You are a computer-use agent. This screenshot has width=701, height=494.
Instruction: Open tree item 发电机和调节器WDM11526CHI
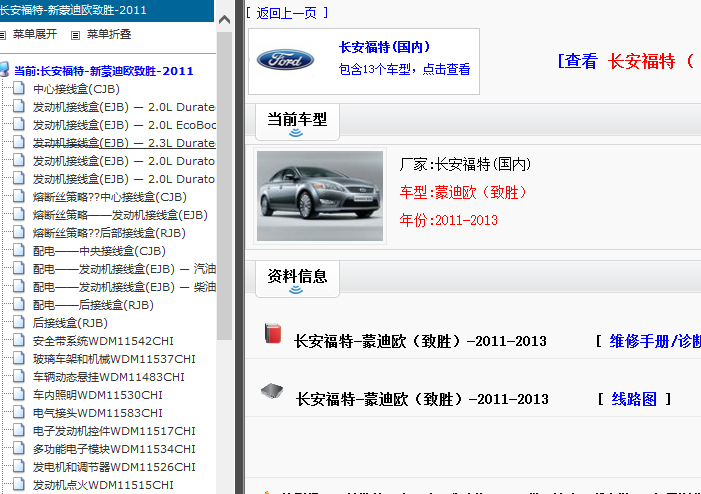pos(114,467)
